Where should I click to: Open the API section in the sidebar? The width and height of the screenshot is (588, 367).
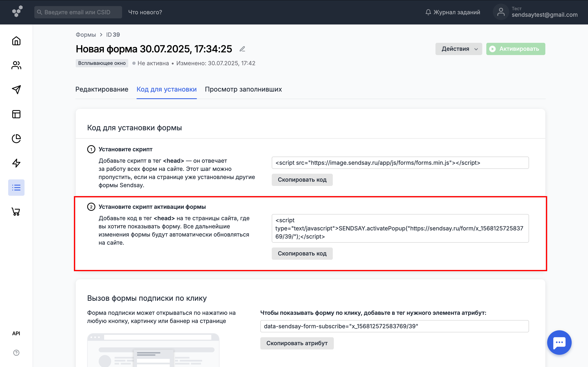pos(16,333)
